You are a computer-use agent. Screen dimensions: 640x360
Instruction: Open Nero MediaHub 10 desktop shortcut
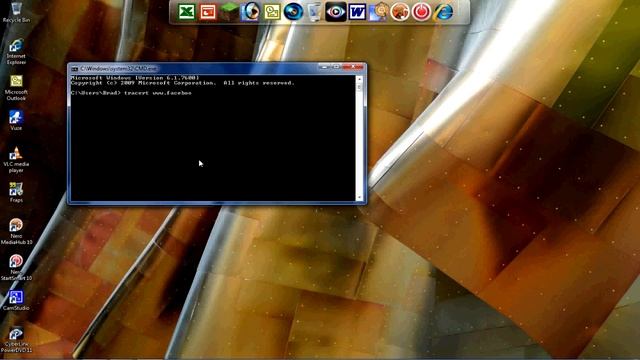(16, 231)
